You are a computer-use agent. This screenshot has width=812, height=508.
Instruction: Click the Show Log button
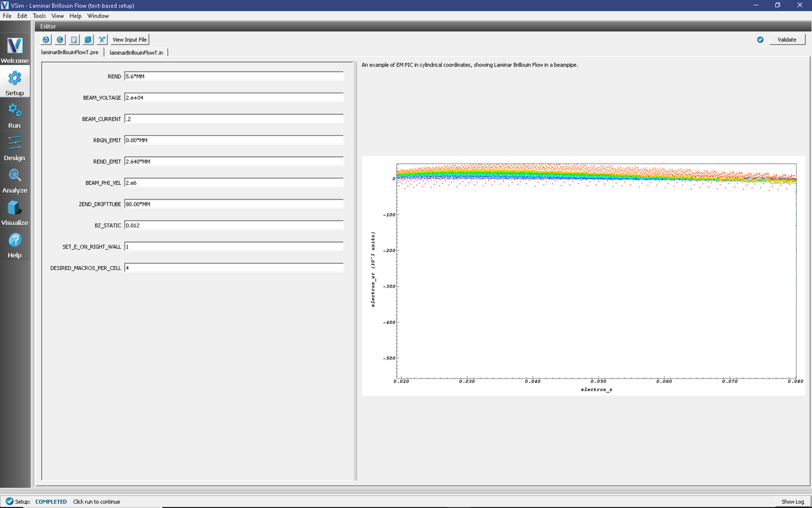coord(792,502)
